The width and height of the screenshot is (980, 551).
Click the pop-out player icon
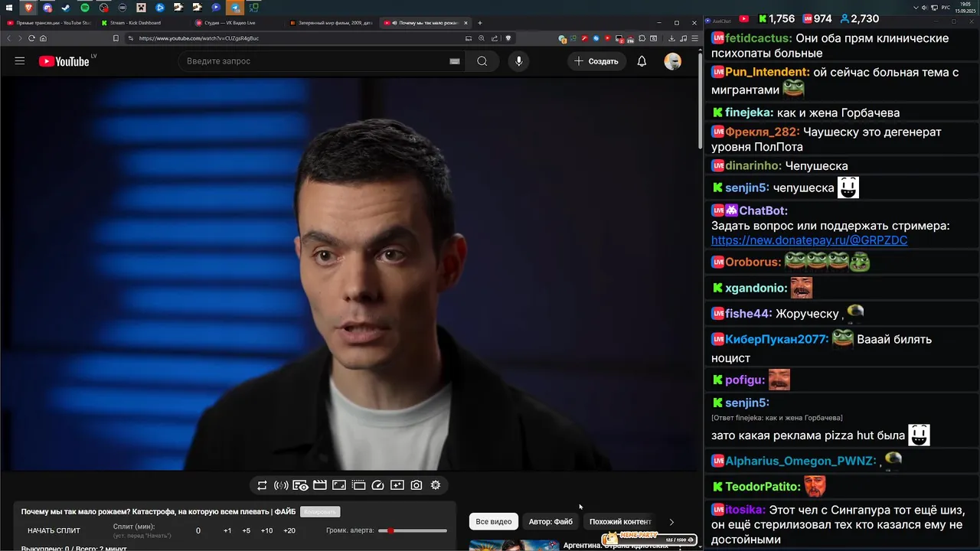coord(358,485)
